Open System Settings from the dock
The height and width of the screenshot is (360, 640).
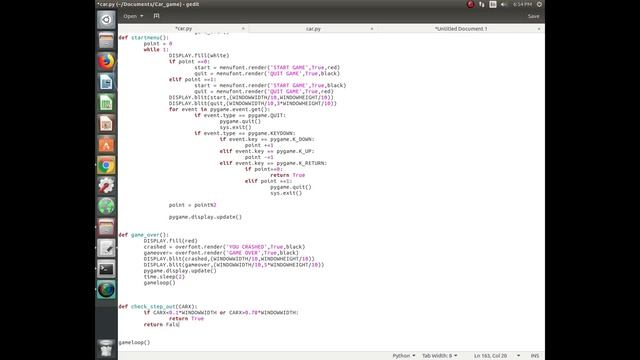[x=106, y=186]
